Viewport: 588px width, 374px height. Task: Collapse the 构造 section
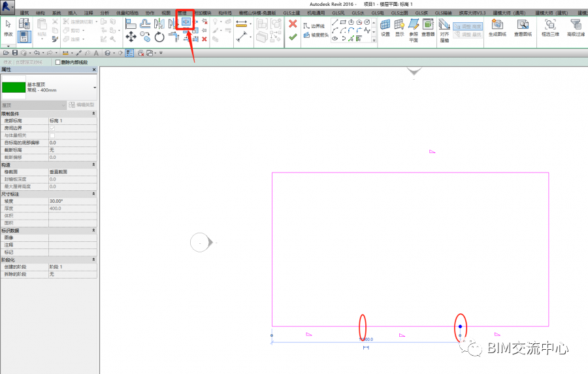pos(93,165)
